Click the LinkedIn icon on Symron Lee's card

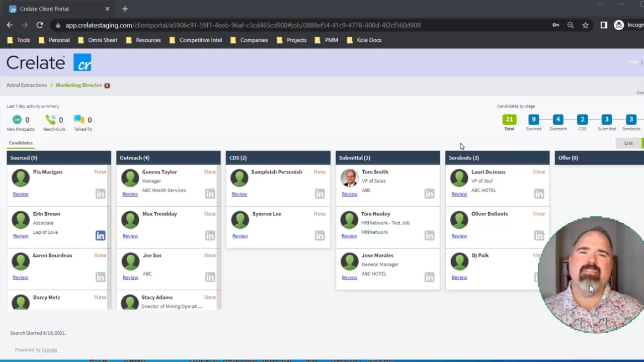tap(320, 235)
